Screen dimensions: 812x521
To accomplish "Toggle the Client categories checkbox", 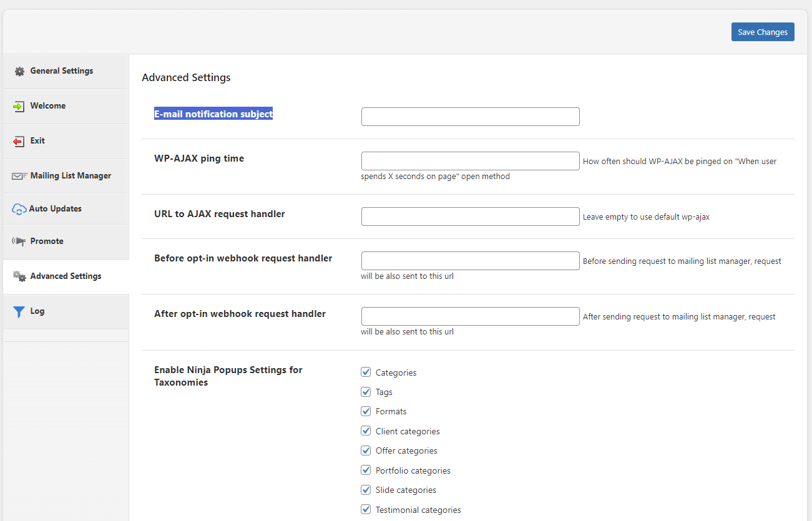I will click(x=366, y=431).
